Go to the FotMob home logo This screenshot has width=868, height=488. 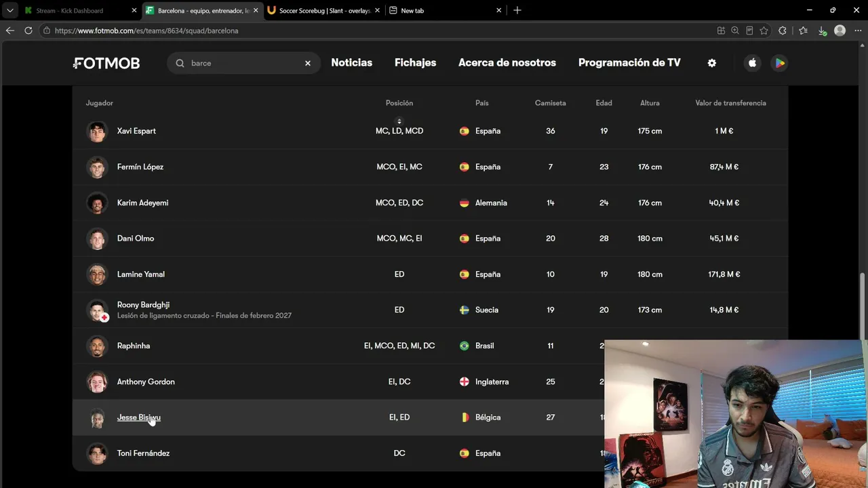(x=106, y=63)
